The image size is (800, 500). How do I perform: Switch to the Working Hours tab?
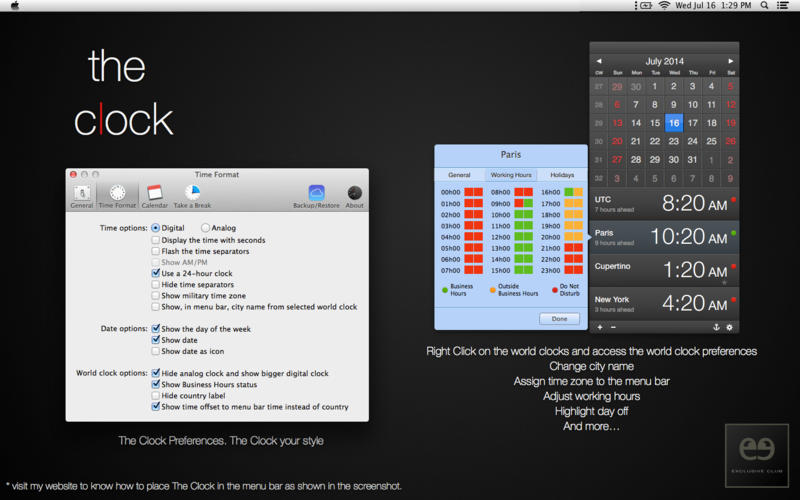[511, 174]
